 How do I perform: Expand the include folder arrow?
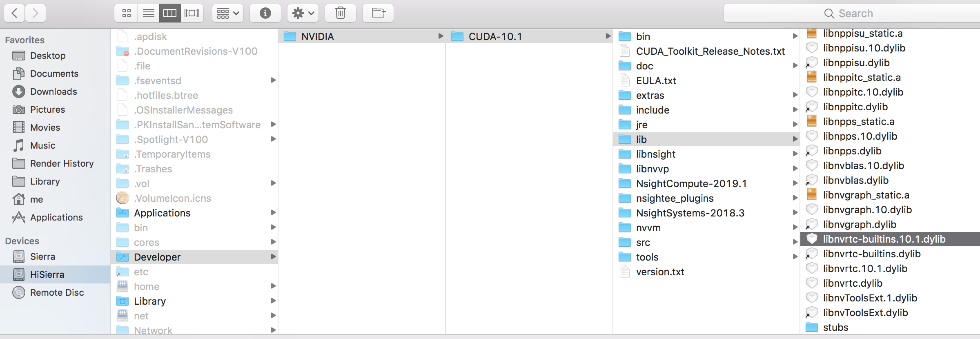tap(795, 110)
